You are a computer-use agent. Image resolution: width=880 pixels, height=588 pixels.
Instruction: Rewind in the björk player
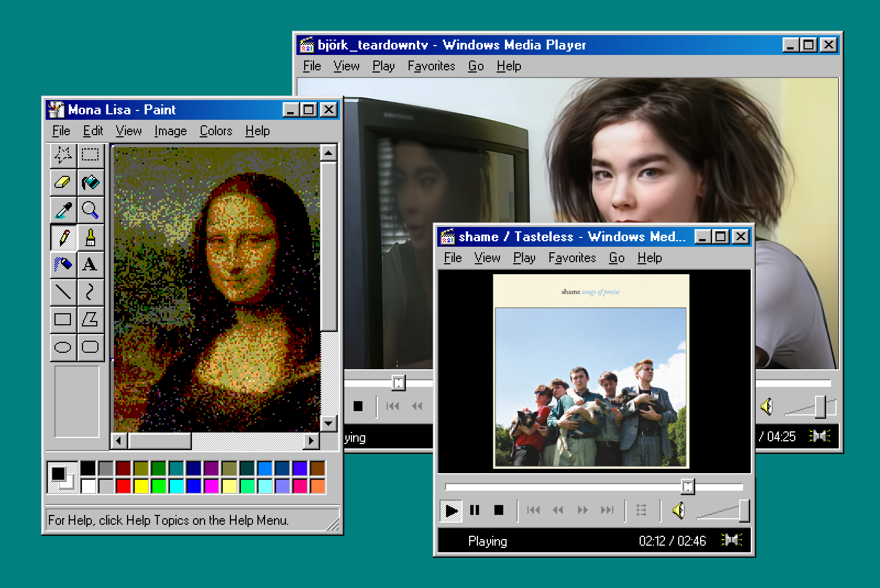[x=417, y=407]
